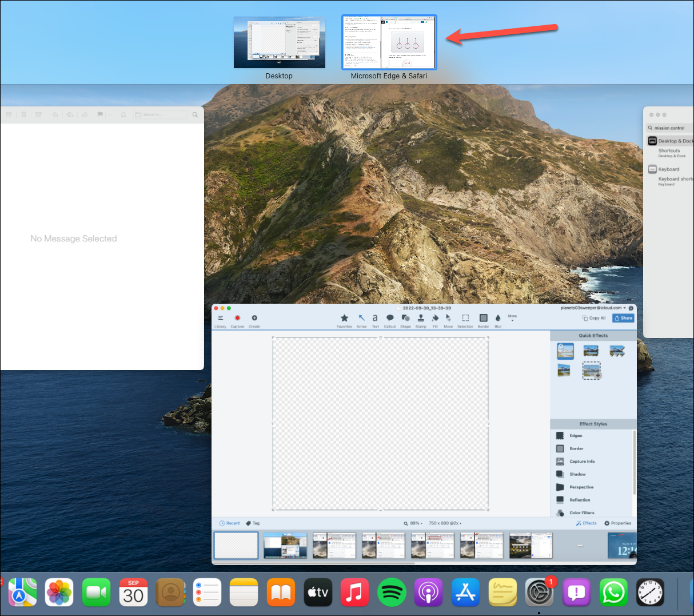
Task: Click the tray horizontal scrollbar
Action: tap(314, 563)
